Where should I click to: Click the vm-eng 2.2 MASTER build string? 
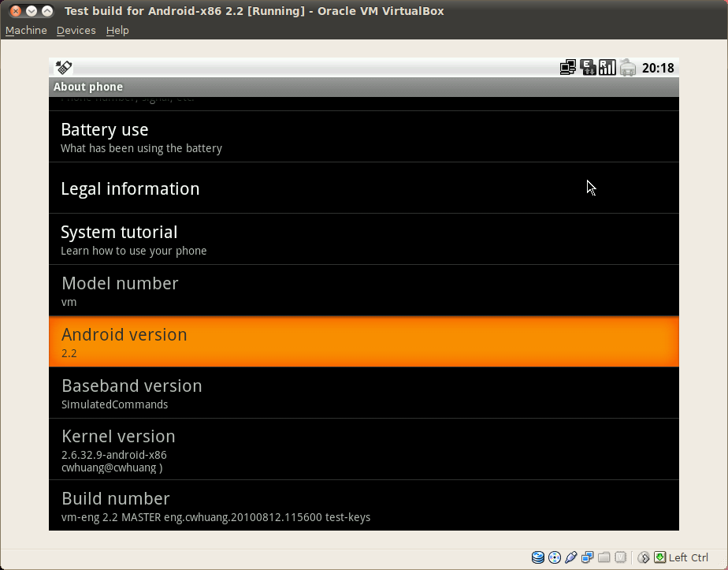click(216, 517)
